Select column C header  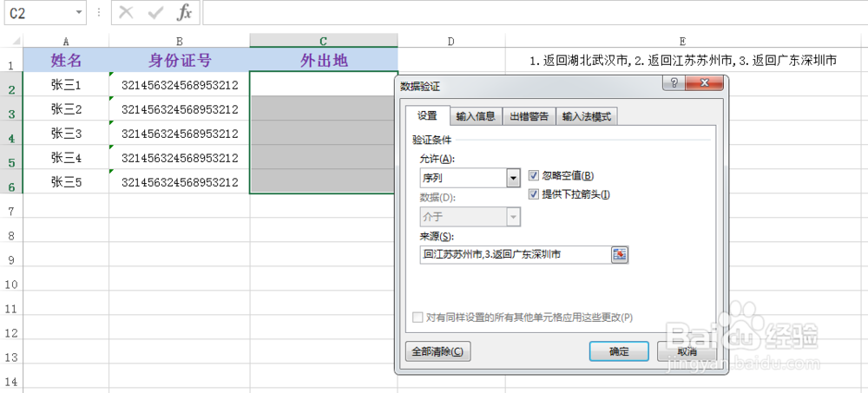click(x=323, y=41)
